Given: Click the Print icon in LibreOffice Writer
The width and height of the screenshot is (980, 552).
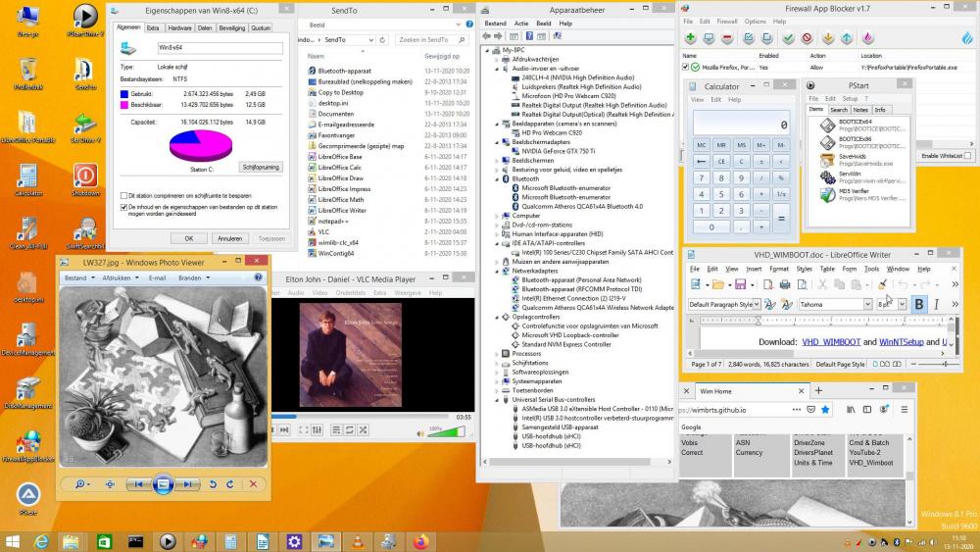Looking at the screenshot, I should (784, 284).
